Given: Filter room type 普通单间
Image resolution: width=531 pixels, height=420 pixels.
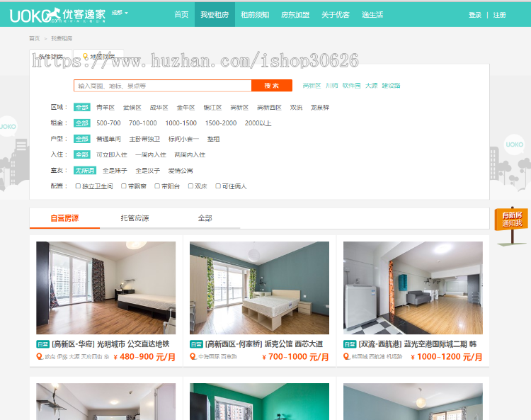Looking at the screenshot, I should [108, 139].
